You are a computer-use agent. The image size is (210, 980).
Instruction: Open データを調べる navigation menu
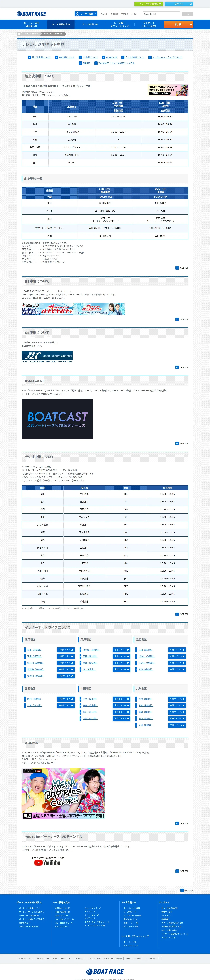(90, 24)
